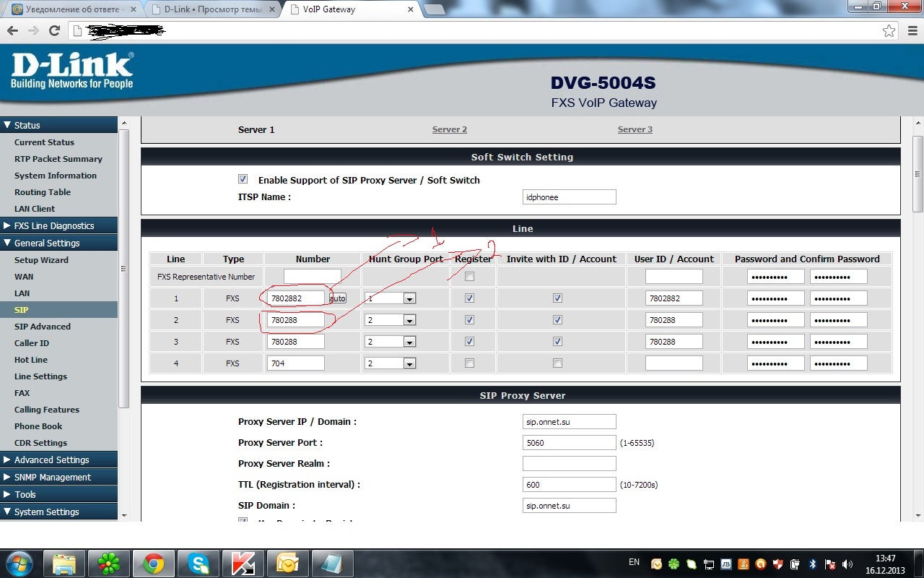Open the Calling Features page
Image resolution: width=924 pixels, height=578 pixels.
(47, 410)
